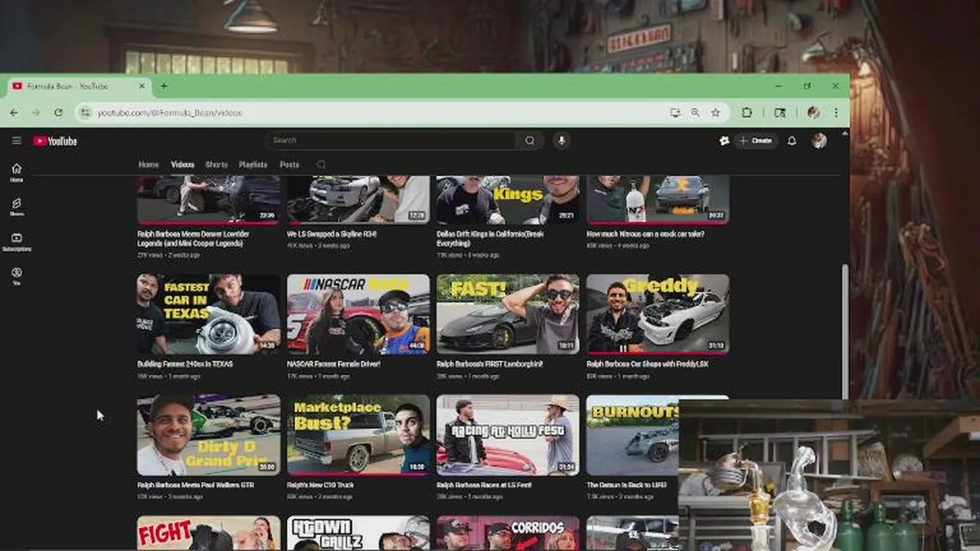This screenshot has width=980, height=551.
Task: Open 'Building Fastest 240sx in TEXAS' title
Action: point(185,364)
